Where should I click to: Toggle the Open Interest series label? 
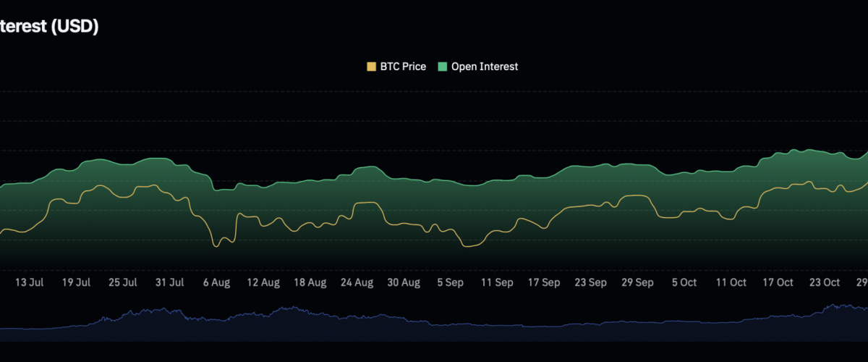485,67
